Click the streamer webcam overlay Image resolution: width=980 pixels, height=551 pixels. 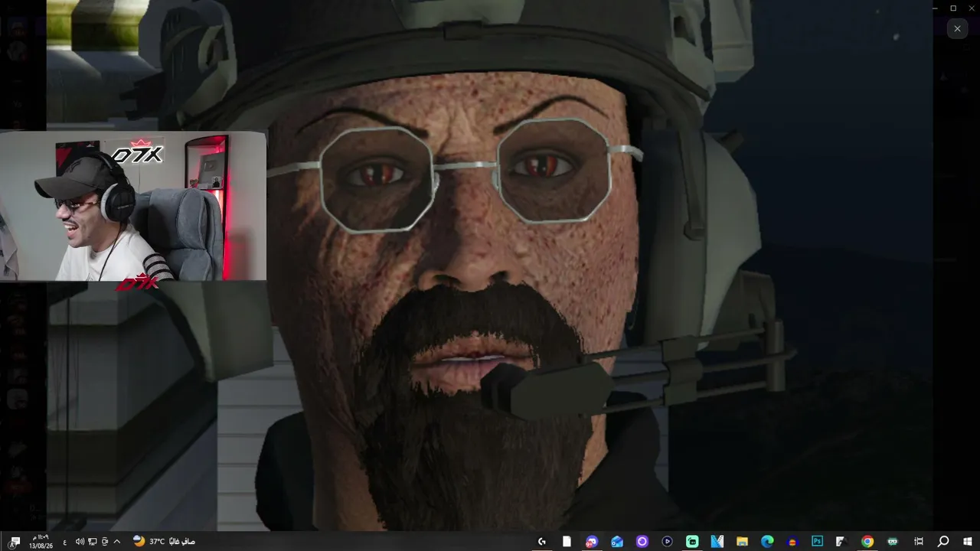pos(133,206)
